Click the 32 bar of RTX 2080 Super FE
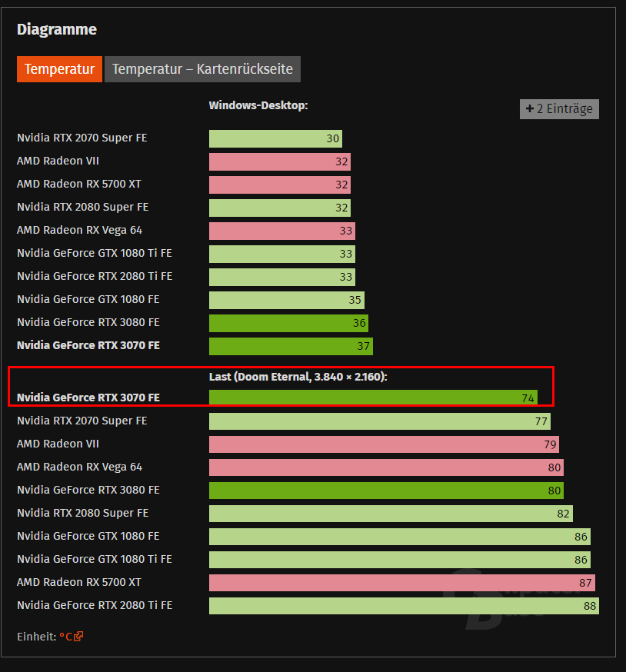The height and width of the screenshot is (672, 626). (x=280, y=208)
